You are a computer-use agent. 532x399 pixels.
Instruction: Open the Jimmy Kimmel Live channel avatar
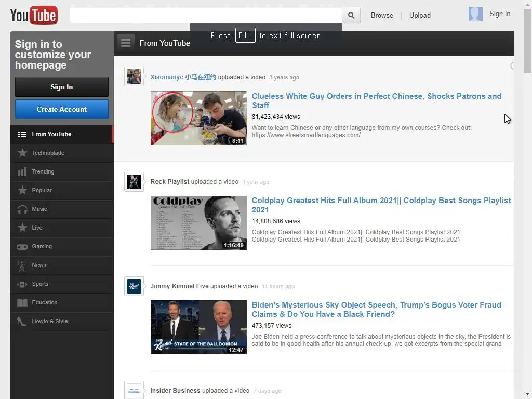pos(134,286)
